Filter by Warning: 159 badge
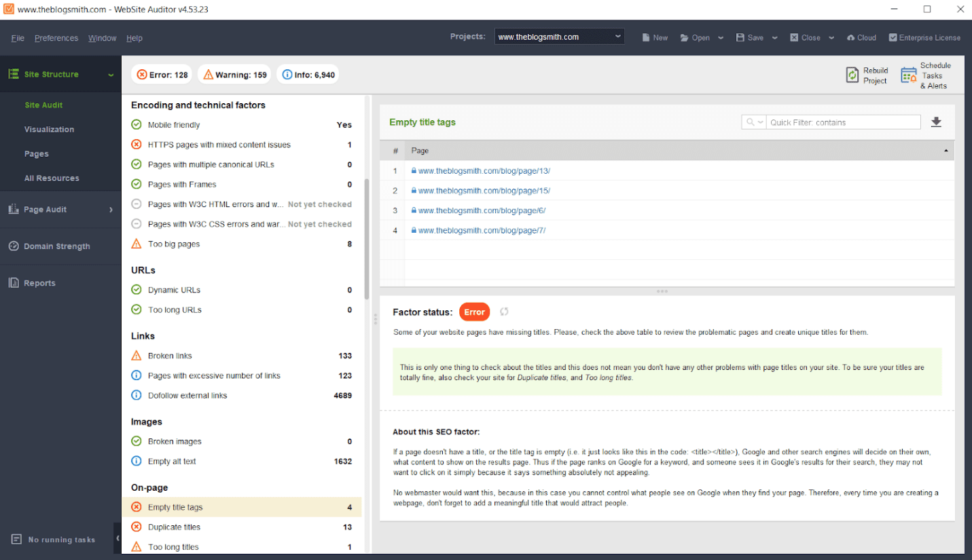Viewport: 972px width, 560px height. (x=235, y=75)
